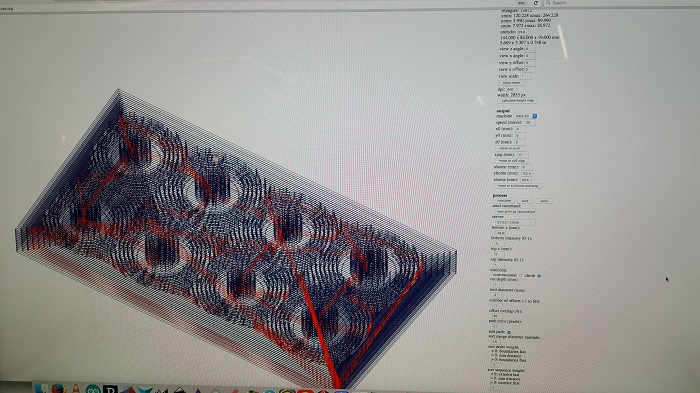Edit the view scale field

tap(526, 76)
